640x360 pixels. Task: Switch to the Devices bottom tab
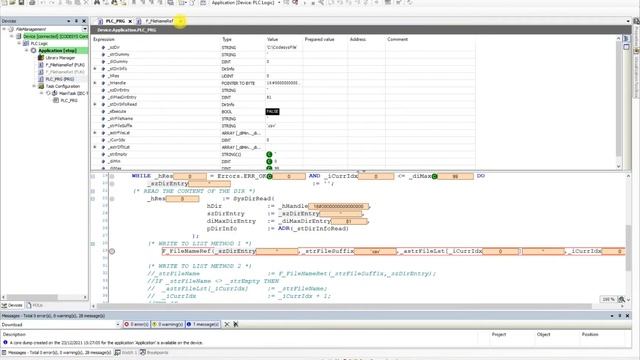12,305
